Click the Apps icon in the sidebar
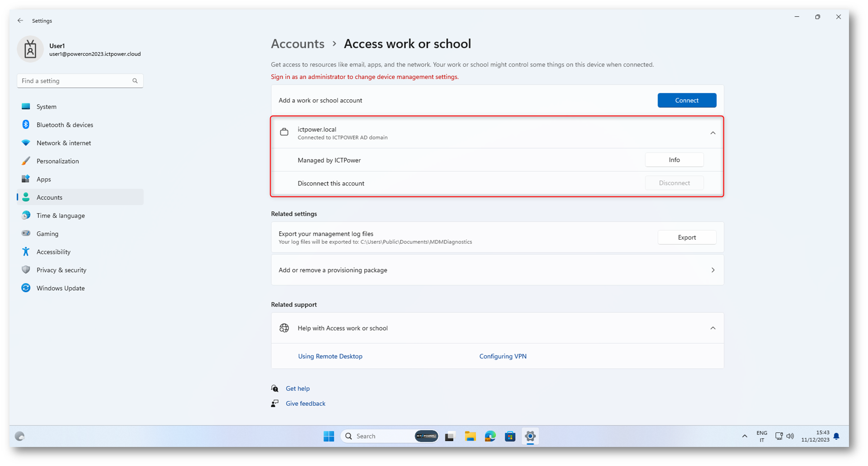 click(26, 179)
